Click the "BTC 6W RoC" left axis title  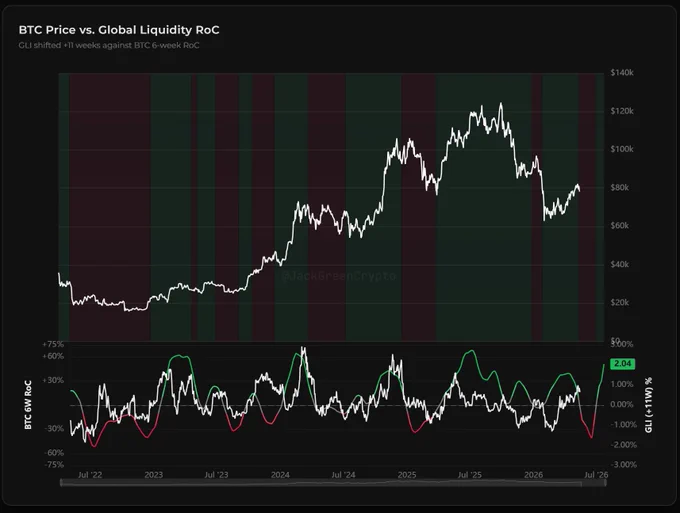coord(28,405)
